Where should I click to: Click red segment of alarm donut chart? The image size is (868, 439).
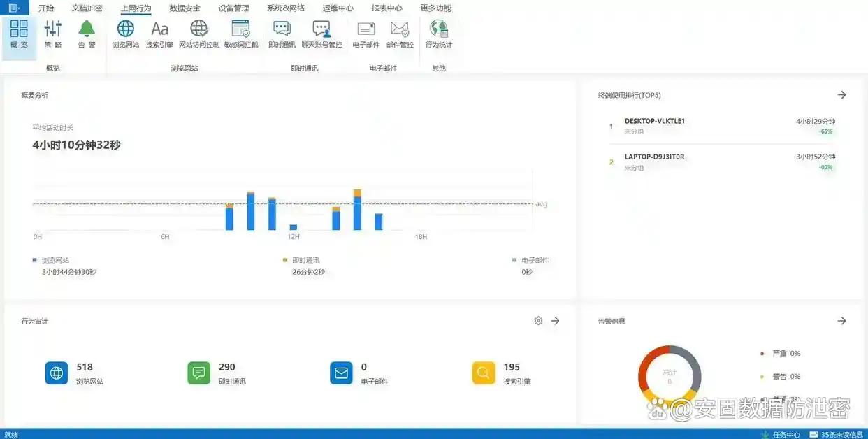(645, 367)
